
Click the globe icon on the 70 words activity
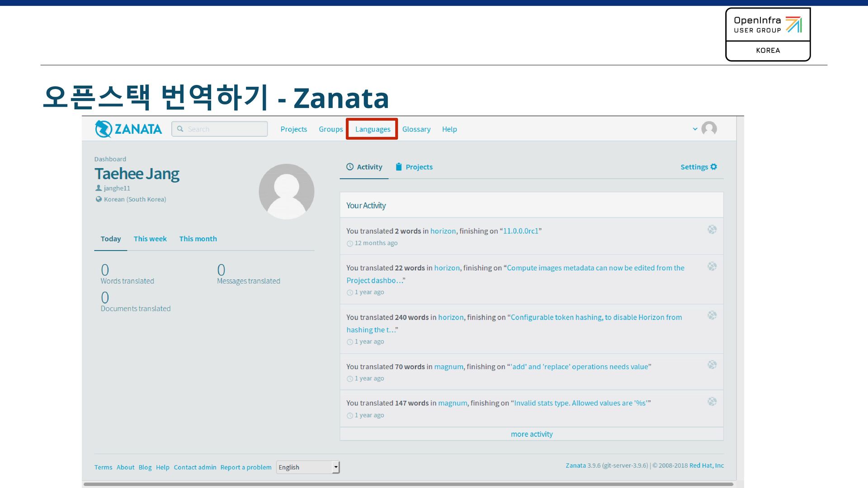[712, 365]
